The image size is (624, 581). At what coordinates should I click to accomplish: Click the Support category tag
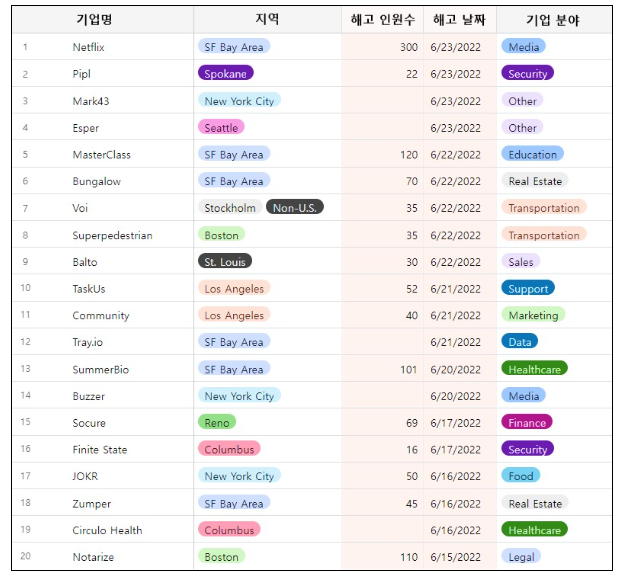click(x=528, y=288)
